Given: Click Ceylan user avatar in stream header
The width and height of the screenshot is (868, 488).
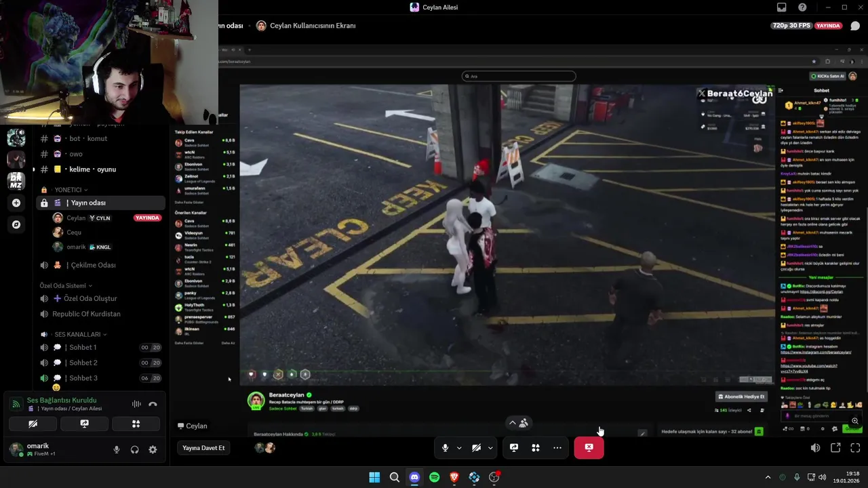Looking at the screenshot, I should (x=261, y=26).
